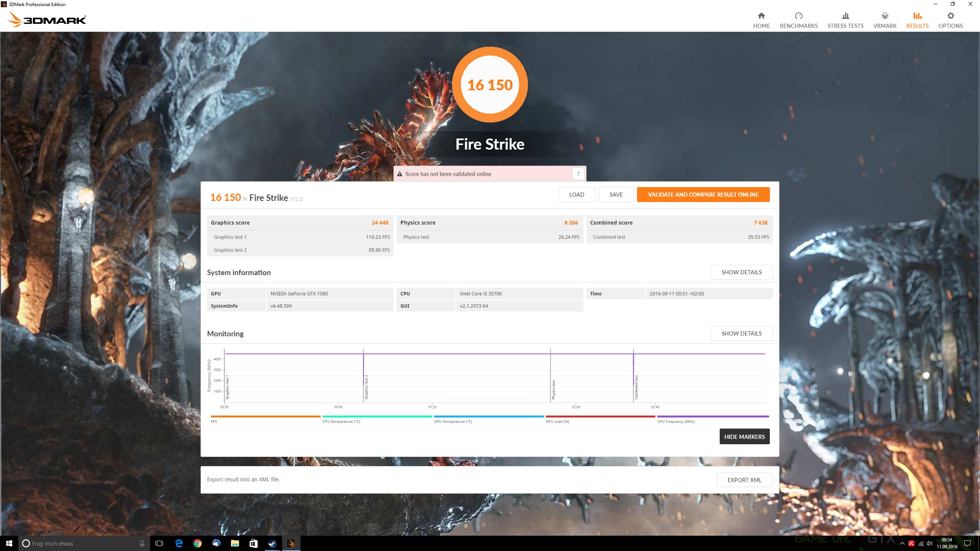This screenshot has height=551, width=980.
Task: Open Google Chrome from the taskbar
Action: [x=198, y=543]
